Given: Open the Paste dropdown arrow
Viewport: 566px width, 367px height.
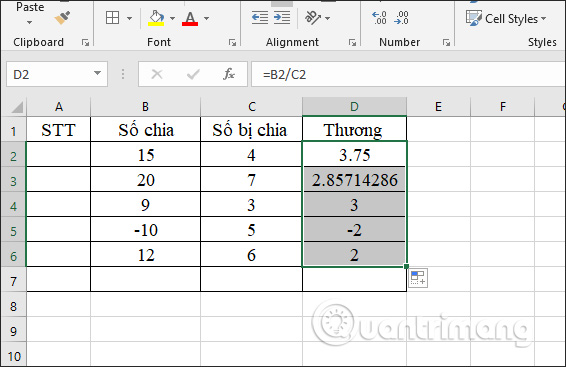Looking at the screenshot, I should click(x=30, y=22).
